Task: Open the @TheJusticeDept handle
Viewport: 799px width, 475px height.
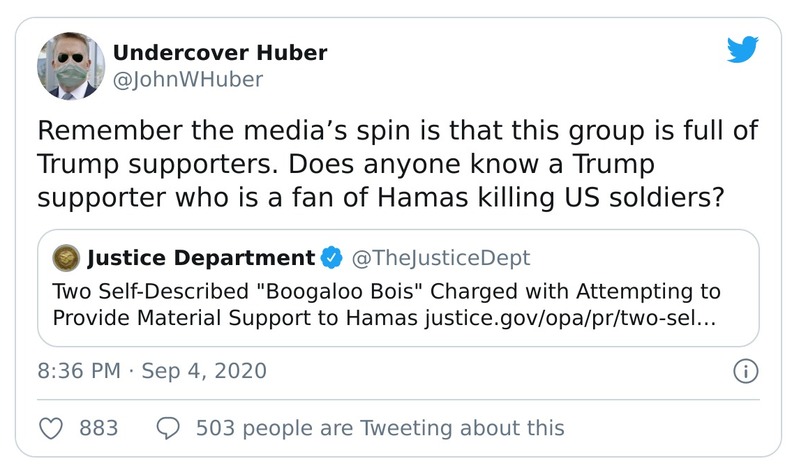Action: point(438,258)
